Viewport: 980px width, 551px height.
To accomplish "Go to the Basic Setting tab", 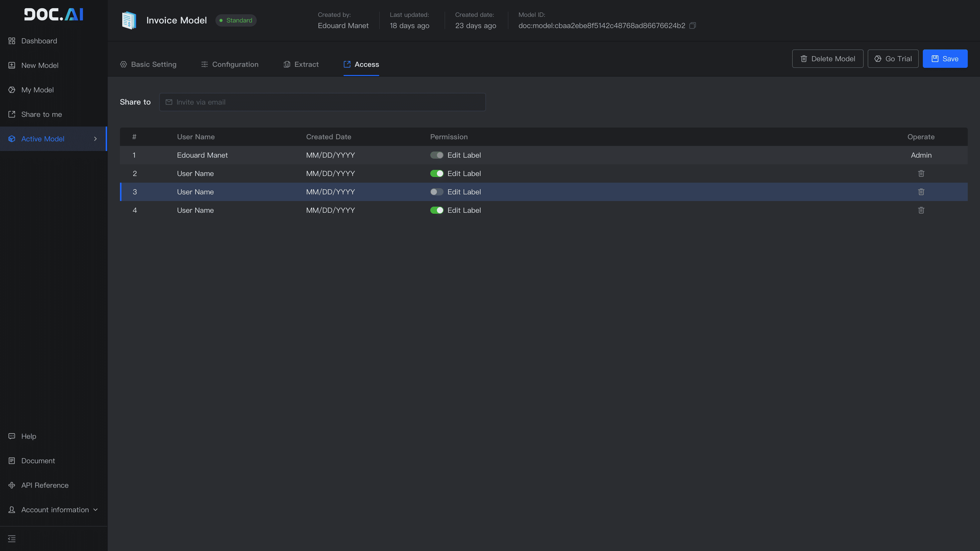I will [x=148, y=64].
